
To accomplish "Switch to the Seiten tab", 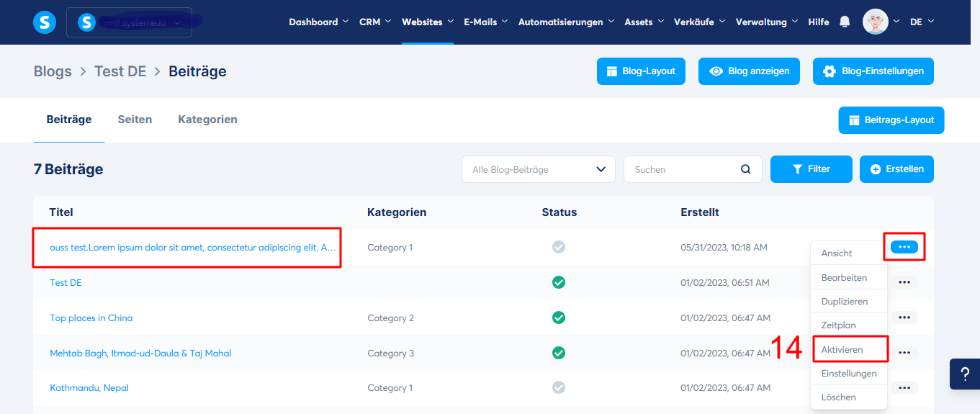I will click(x=135, y=120).
